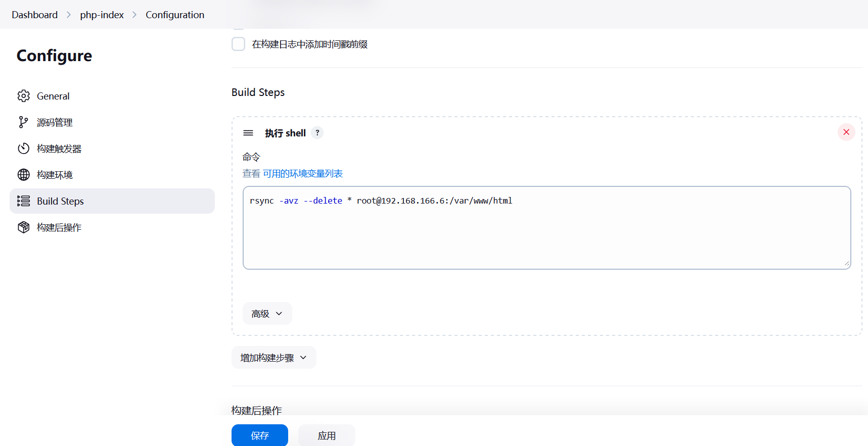
Task: Expand the 高级 advanced options
Action: click(x=267, y=314)
